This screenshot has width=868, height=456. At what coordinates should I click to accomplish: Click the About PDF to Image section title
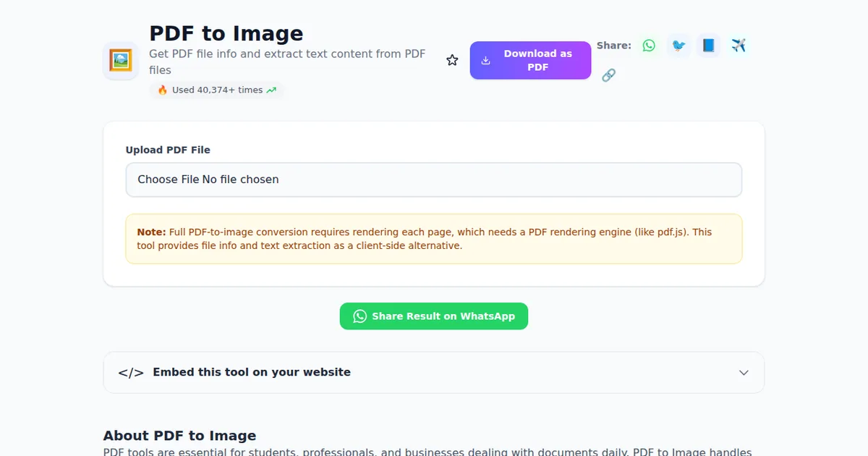(x=179, y=435)
